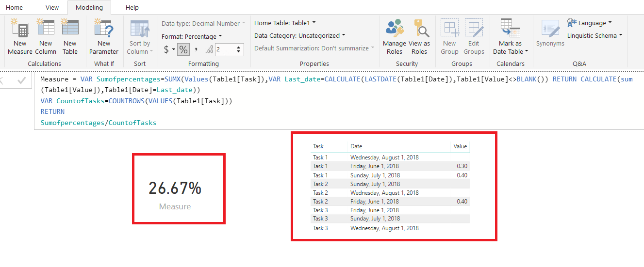Click inside the DAX formula editor
The height and width of the screenshot is (267, 644).
pos(339,101)
